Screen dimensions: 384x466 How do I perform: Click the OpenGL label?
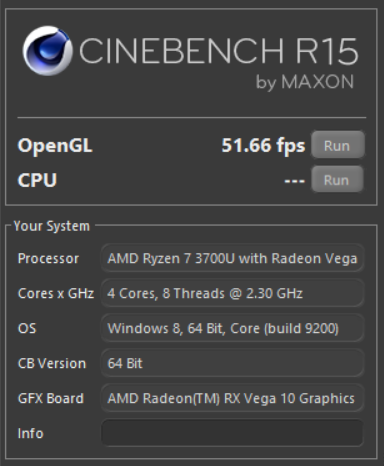click(55, 146)
